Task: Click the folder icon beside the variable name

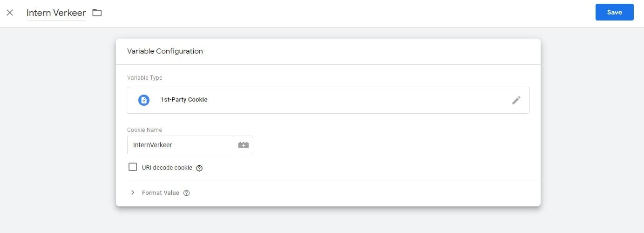Action: coord(97,13)
